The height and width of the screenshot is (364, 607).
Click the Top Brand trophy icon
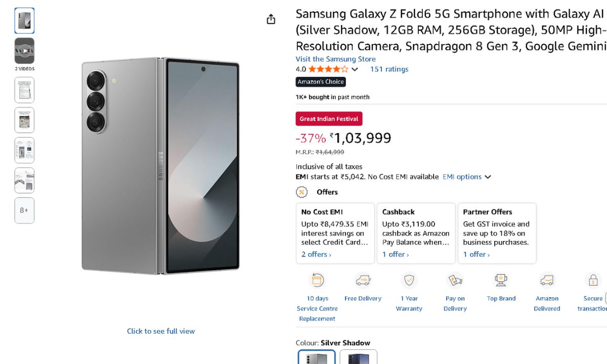[501, 280]
